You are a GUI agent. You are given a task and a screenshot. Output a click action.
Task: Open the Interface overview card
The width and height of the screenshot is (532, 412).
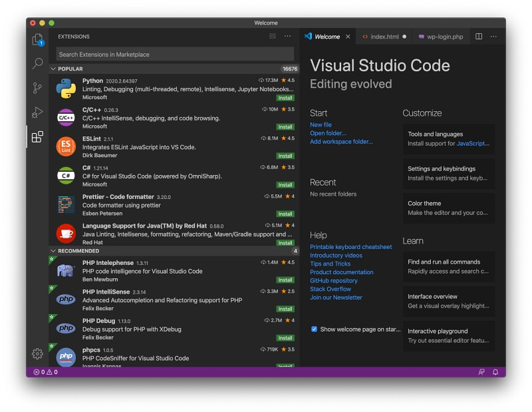click(x=448, y=302)
